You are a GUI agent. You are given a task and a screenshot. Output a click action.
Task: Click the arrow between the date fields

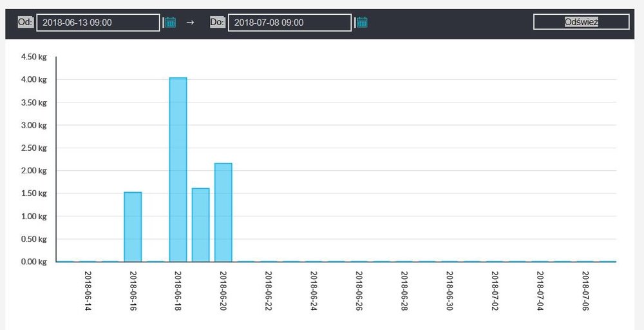(190, 23)
